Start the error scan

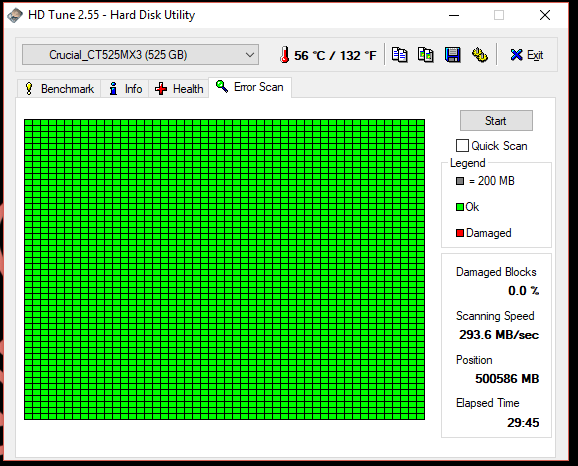pos(496,121)
